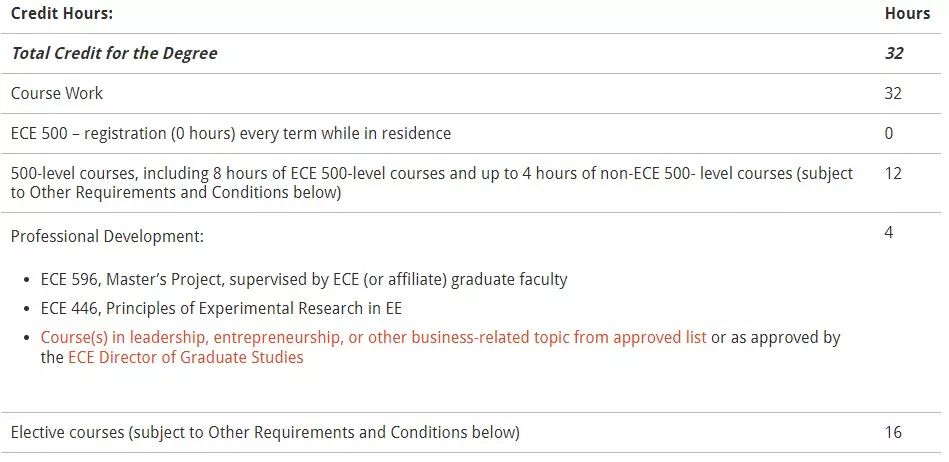
Task: Click the 500-level courses requirement text
Action: (x=432, y=183)
